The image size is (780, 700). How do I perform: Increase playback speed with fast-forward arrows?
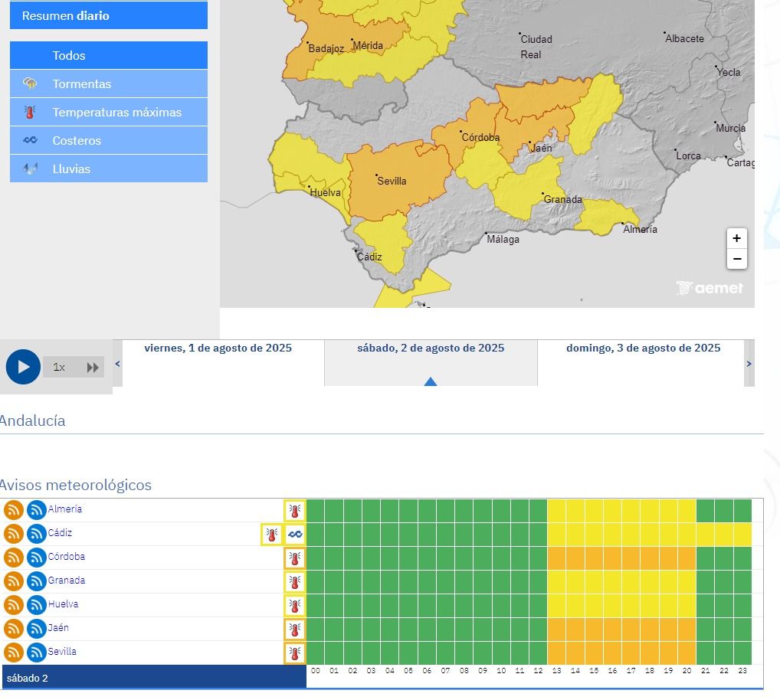point(93,368)
